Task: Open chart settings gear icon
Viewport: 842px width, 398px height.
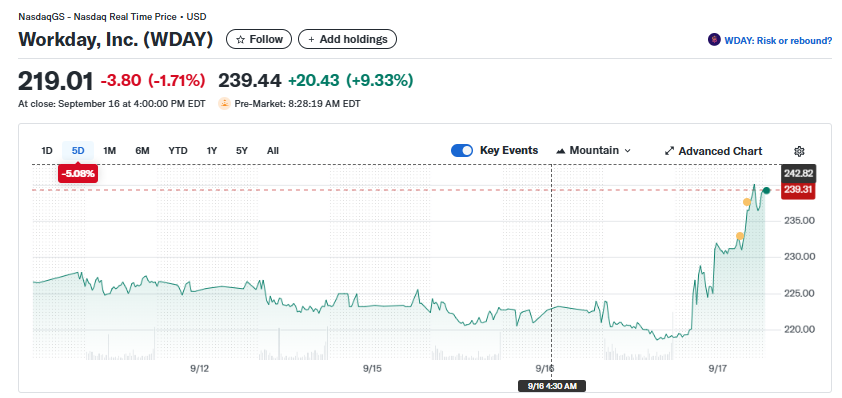Action: click(x=799, y=151)
